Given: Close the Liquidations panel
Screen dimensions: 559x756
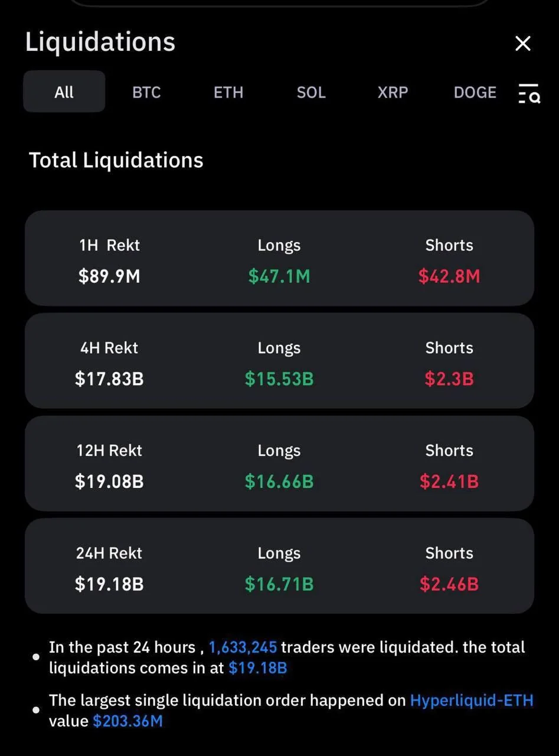Looking at the screenshot, I should [x=522, y=43].
